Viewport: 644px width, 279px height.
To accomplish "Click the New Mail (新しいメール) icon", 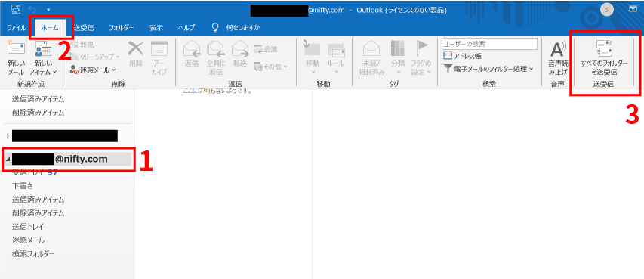I will click(x=16, y=58).
